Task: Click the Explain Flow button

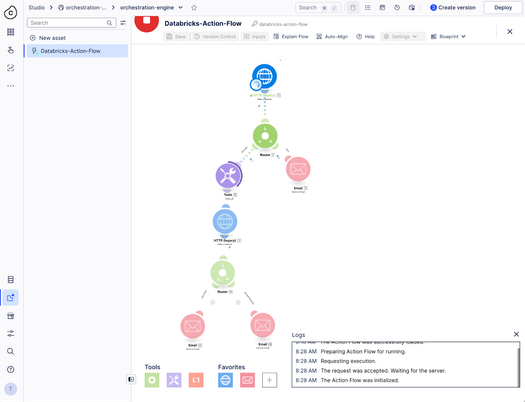Action: tap(291, 36)
